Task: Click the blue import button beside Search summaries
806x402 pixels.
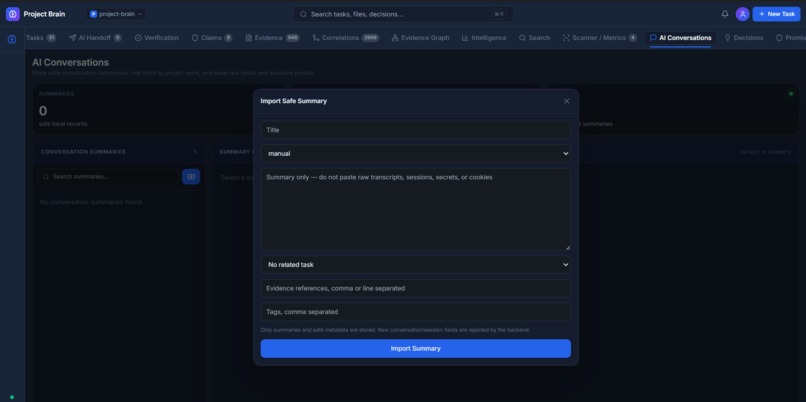Action: coord(191,177)
